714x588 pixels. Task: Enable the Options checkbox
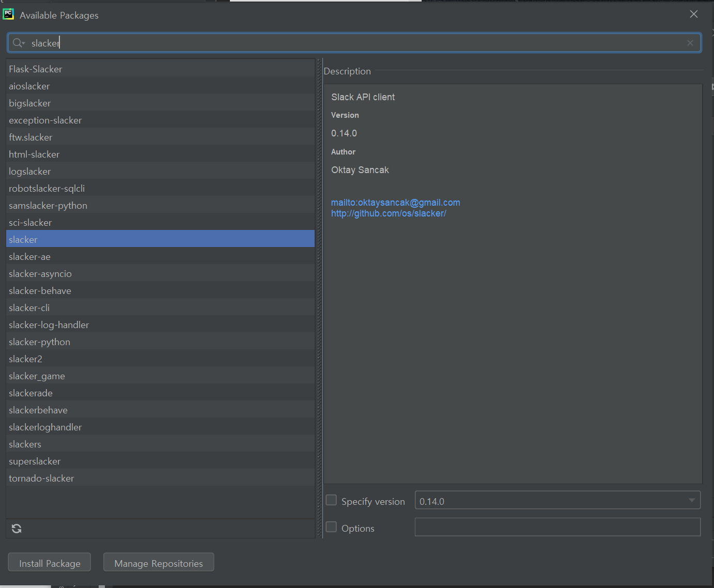pyautogui.click(x=331, y=527)
